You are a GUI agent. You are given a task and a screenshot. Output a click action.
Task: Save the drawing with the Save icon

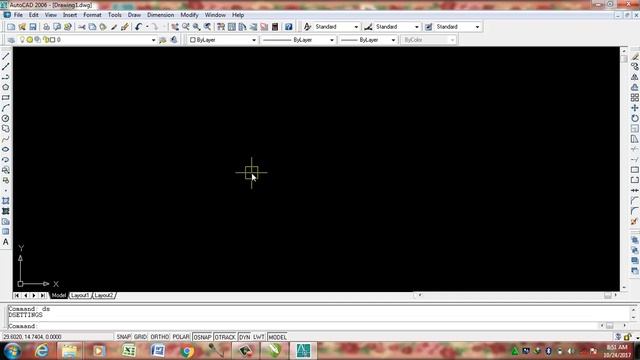coord(33,27)
